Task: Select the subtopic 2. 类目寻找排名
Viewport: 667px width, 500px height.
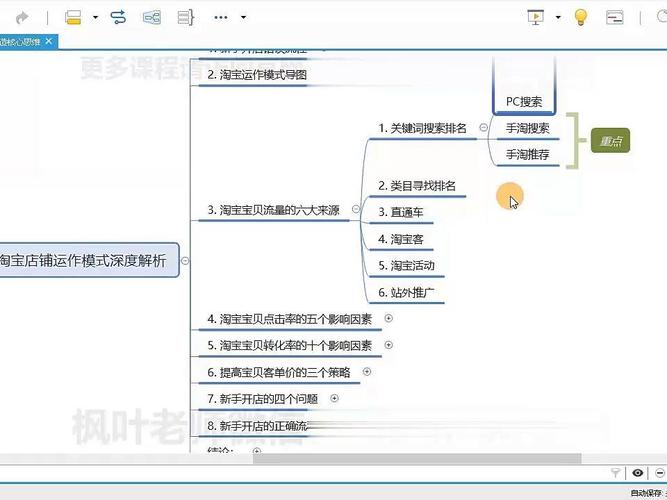Action: pos(417,186)
